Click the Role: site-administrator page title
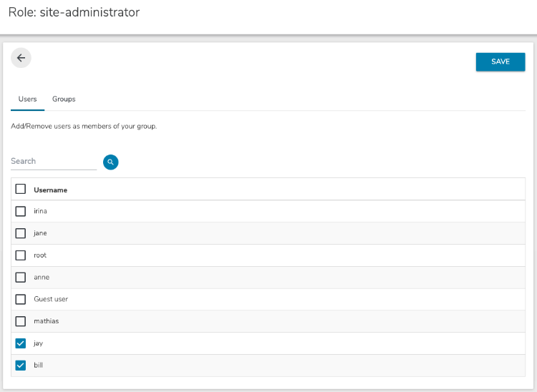The width and height of the screenshot is (537, 392). click(x=74, y=12)
